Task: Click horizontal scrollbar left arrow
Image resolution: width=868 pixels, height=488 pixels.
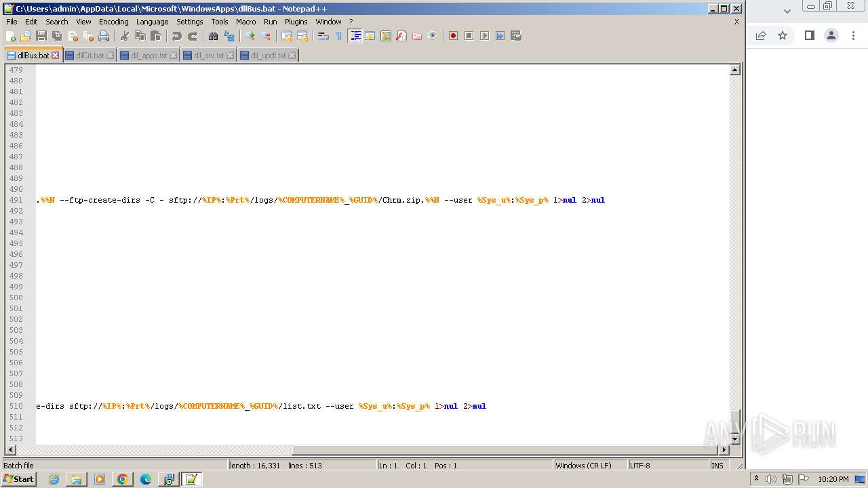Action: coord(9,449)
